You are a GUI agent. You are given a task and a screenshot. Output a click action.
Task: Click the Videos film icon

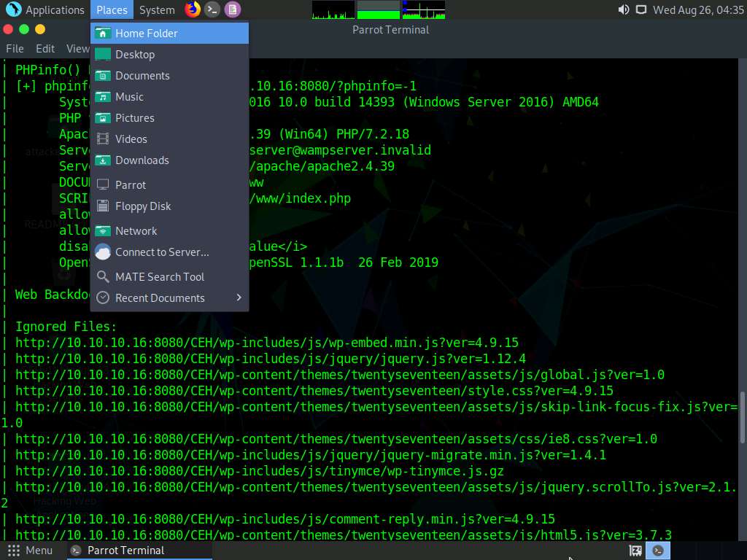tap(102, 139)
